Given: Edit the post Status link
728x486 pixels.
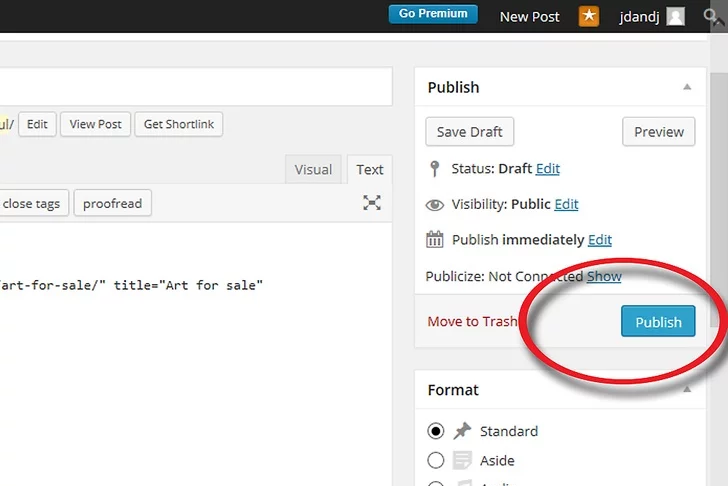Looking at the screenshot, I should (548, 169).
